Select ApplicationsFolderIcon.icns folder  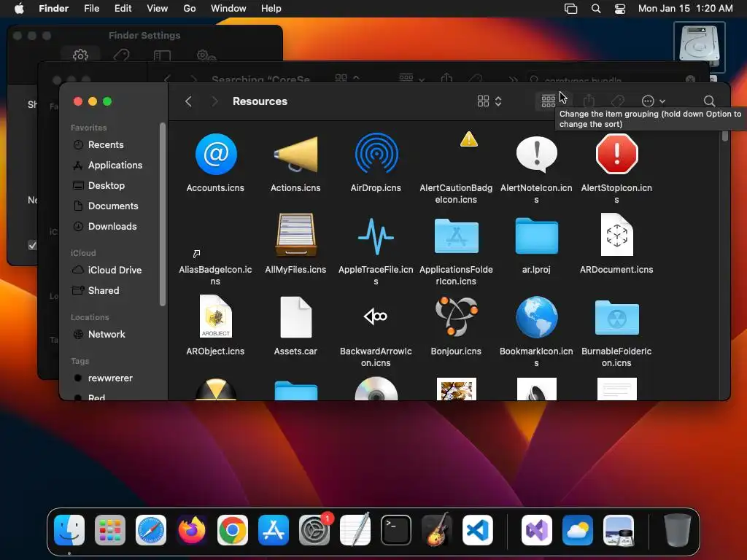pos(457,236)
